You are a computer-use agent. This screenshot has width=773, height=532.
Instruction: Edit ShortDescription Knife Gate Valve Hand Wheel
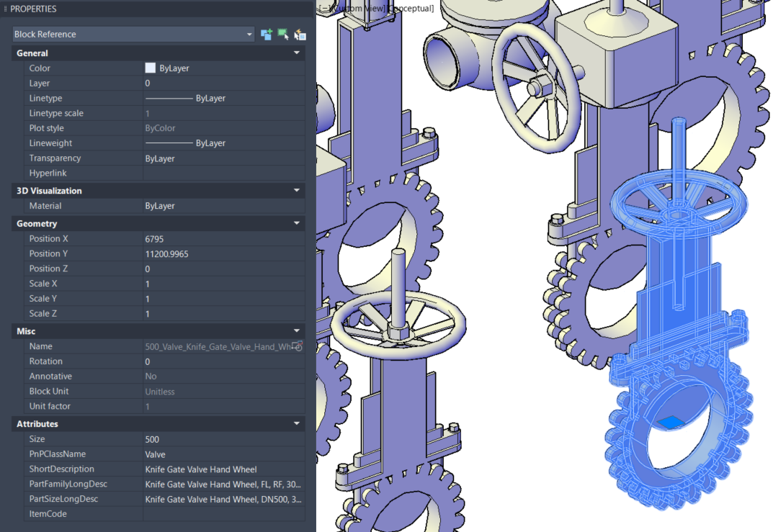(224, 469)
